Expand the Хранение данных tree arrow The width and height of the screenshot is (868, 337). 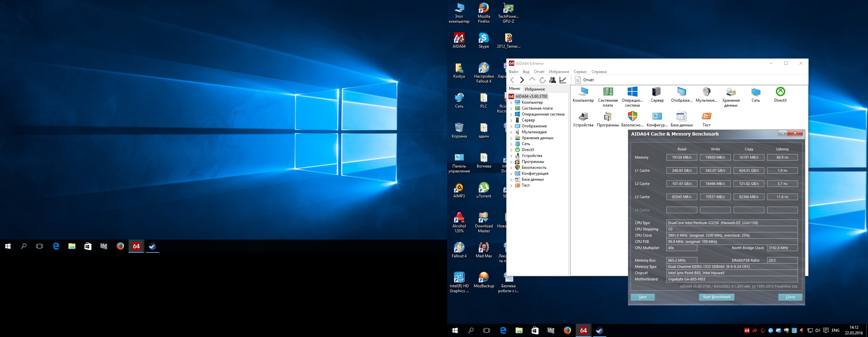tap(511, 138)
